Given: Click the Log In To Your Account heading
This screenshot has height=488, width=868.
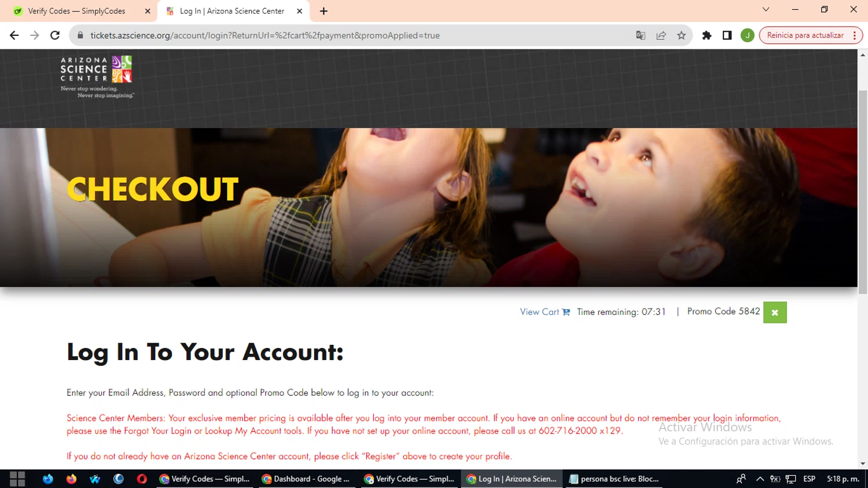Looking at the screenshot, I should [205, 352].
